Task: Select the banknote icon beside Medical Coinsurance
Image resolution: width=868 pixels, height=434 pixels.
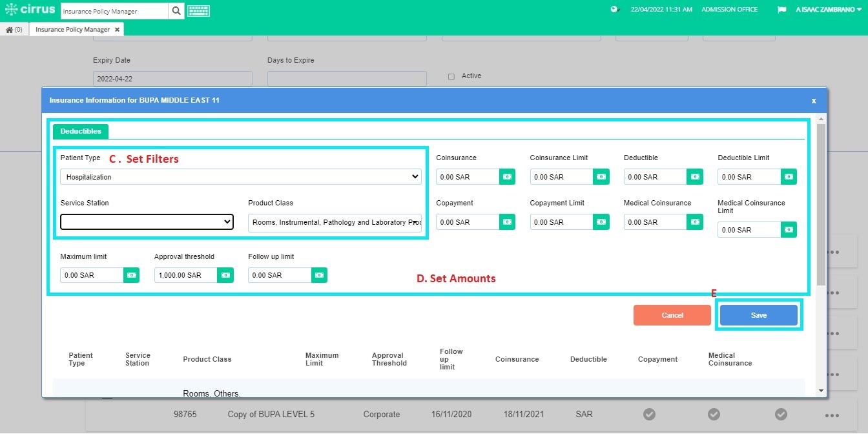Action: point(695,222)
